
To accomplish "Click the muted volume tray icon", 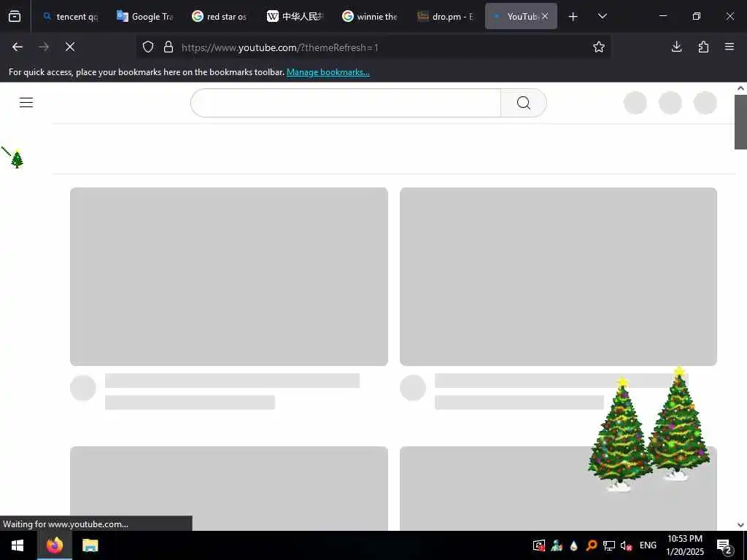I will pyautogui.click(x=626, y=545).
